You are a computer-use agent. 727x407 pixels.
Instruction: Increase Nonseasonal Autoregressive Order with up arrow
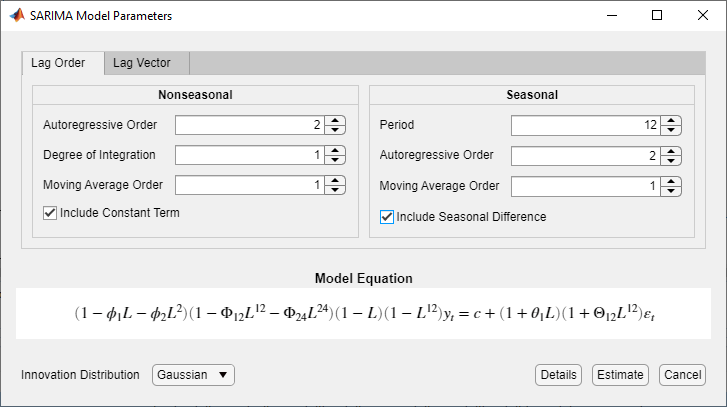point(335,121)
